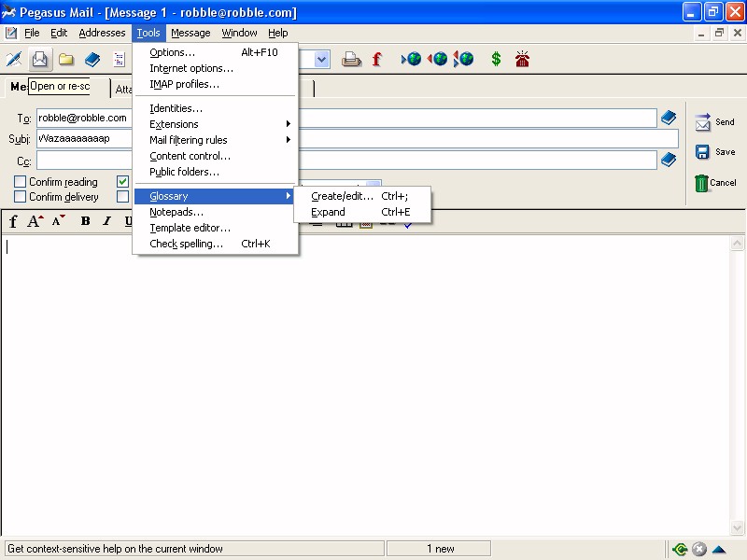
Task: Select Expand in Glossary submenu
Action: [x=362, y=212]
